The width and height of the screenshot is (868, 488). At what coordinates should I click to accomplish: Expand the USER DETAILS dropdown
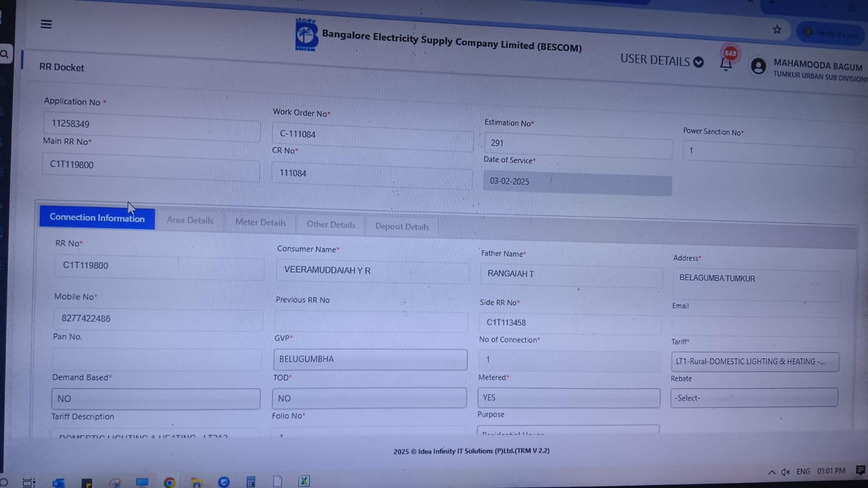point(662,60)
